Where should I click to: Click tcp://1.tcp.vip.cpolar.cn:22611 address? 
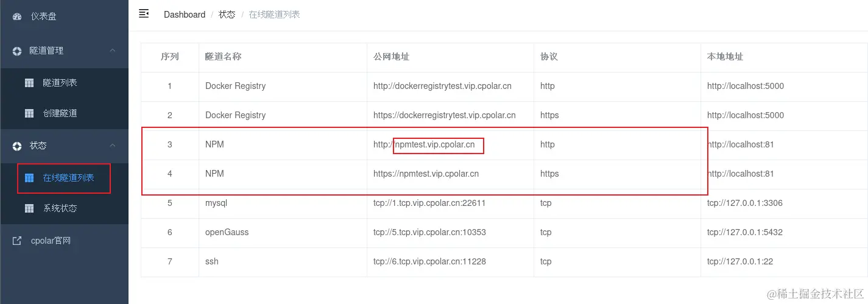coord(429,203)
